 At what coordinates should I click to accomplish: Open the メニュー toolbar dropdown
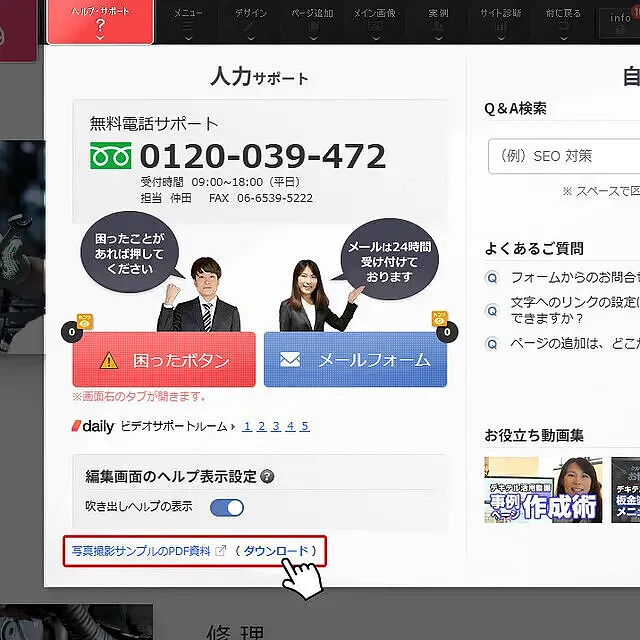click(186, 21)
